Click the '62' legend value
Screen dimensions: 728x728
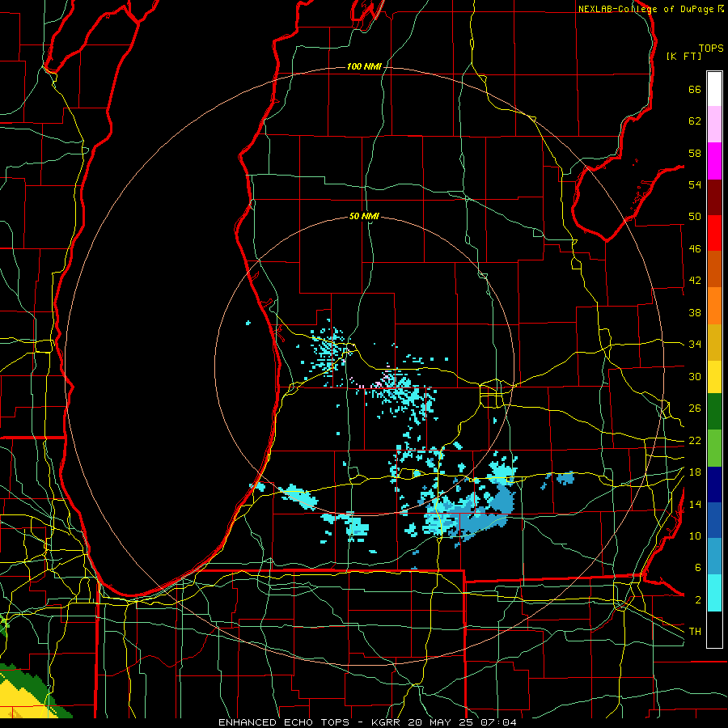695,121
